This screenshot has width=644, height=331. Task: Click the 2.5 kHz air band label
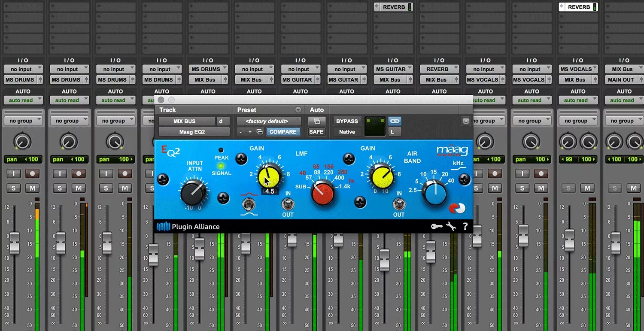click(x=413, y=190)
